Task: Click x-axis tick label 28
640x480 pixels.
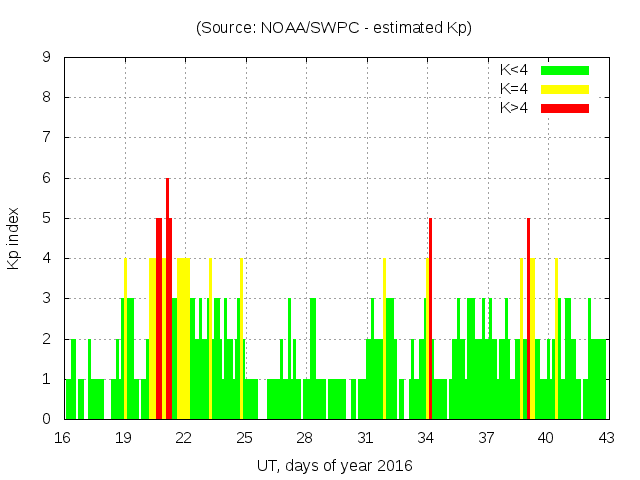Action: [x=304, y=437]
